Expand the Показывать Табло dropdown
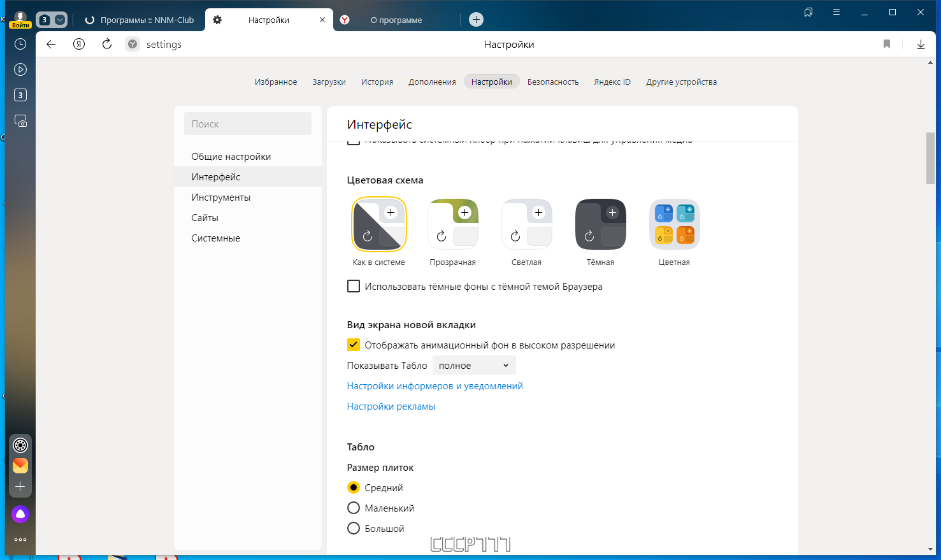Image resolution: width=941 pixels, height=560 pixels. coord(474,365)
